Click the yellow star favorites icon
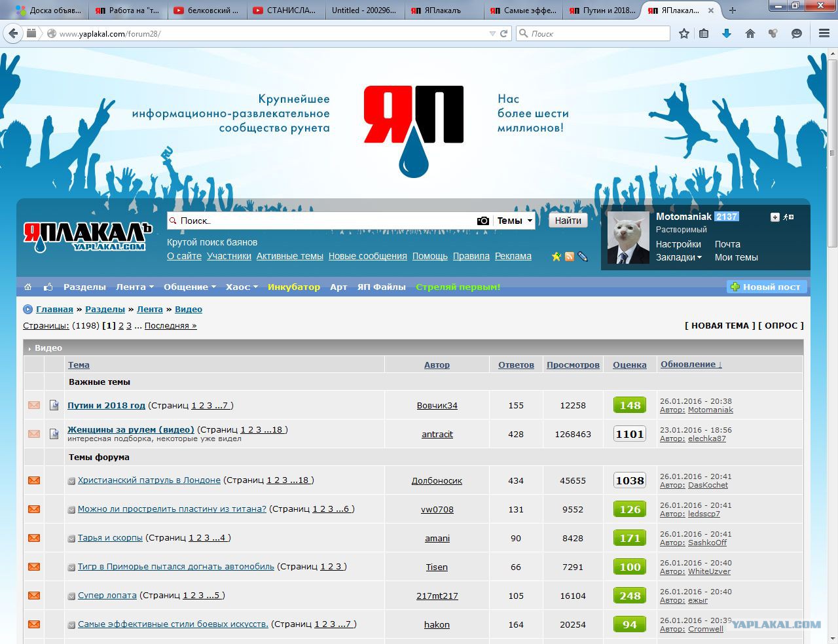Viewport: 838px width, 644px height. 556,257
